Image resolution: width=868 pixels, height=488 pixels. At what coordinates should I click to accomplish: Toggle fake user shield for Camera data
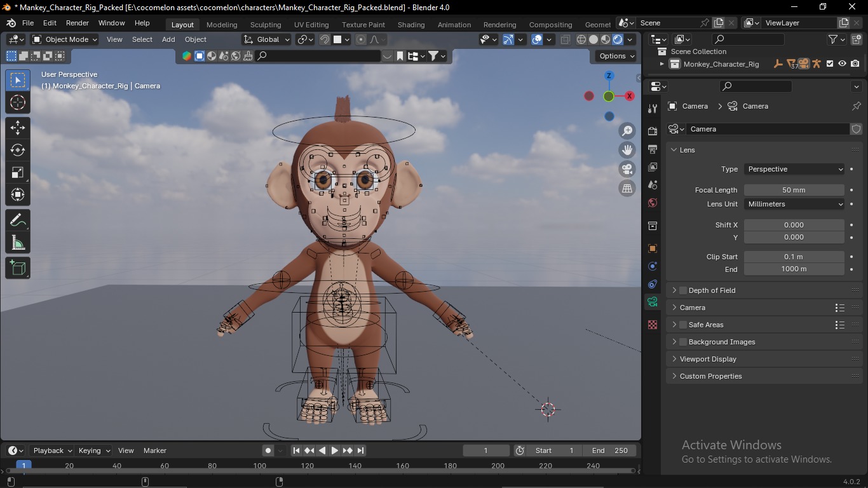pos(856,129)
